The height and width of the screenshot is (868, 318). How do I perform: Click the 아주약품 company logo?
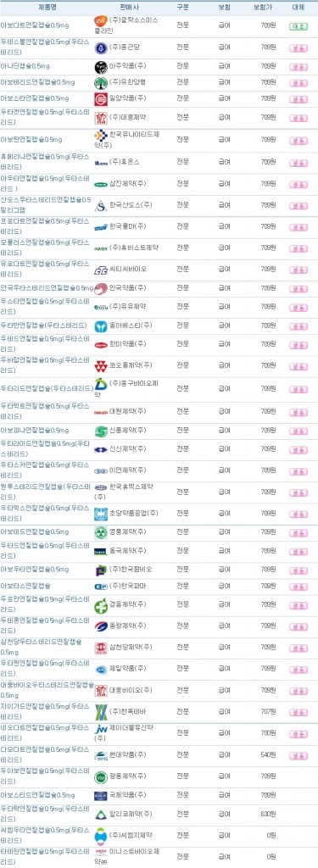pyautogui.click(x=101, y=67)
